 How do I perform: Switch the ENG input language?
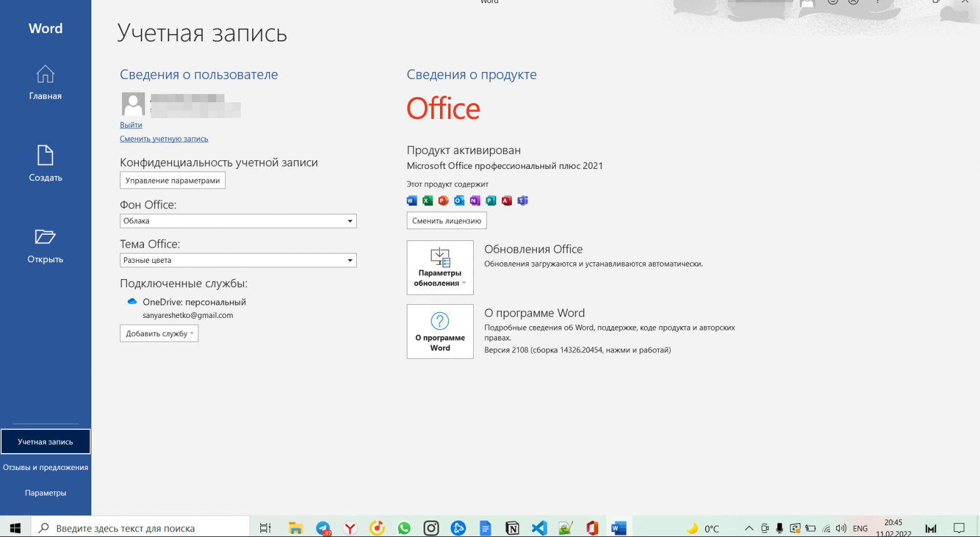tap(860, 528)
